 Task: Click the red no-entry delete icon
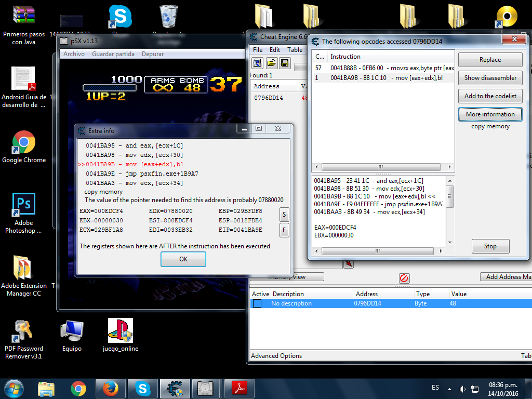(404, 278)
